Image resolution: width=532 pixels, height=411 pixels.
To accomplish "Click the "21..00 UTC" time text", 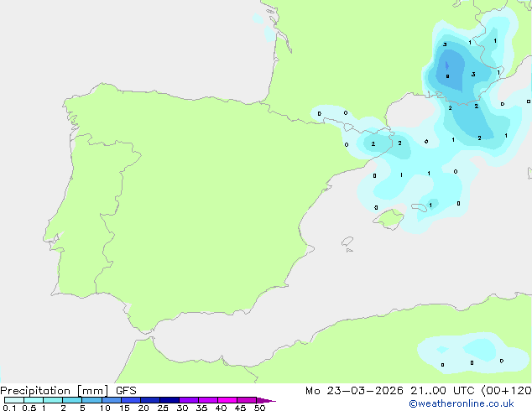I will click(442, 391).
